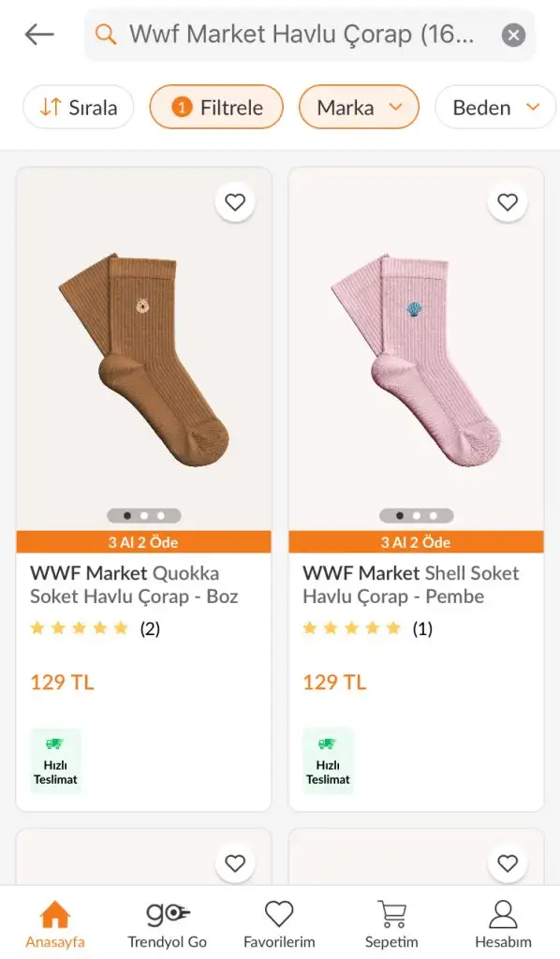560x959 pixels.
Task: Click the orange search magnifier icon
Action: click(x=106, y=35)
